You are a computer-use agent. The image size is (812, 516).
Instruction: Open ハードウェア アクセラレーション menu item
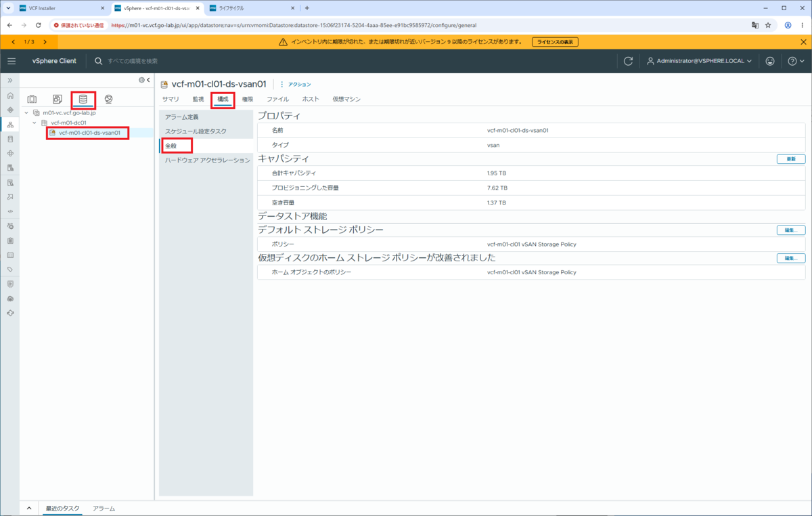click(x=206, y=160)
